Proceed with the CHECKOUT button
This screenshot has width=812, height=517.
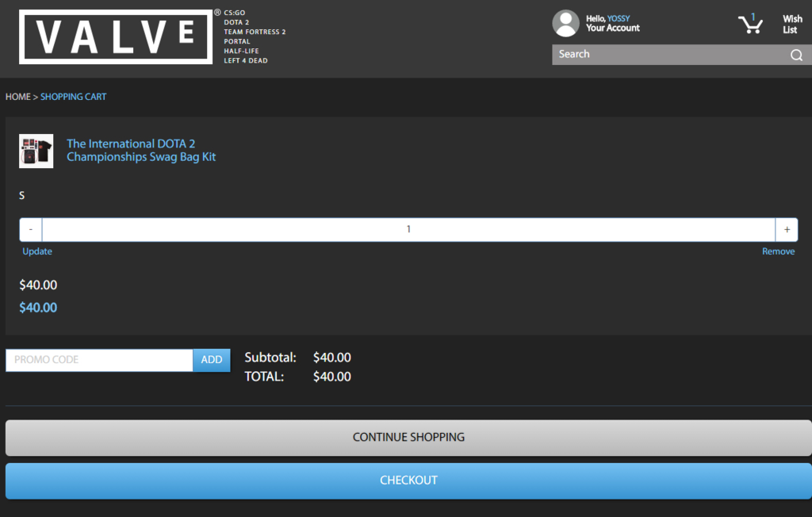coord(408,481)
